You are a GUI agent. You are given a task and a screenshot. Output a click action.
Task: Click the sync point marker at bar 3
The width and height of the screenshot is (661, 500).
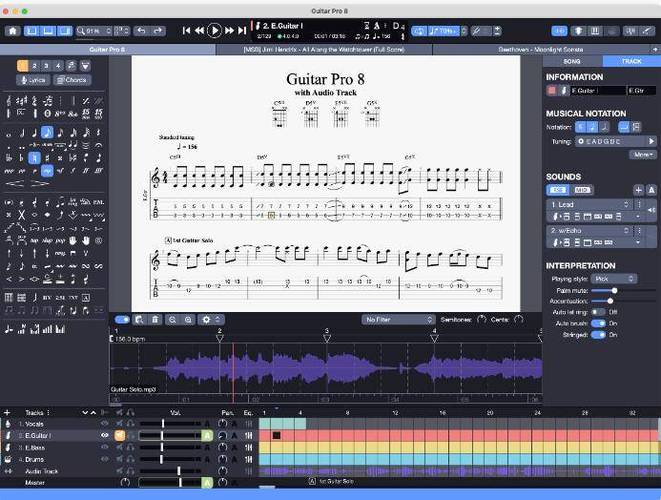327,338
